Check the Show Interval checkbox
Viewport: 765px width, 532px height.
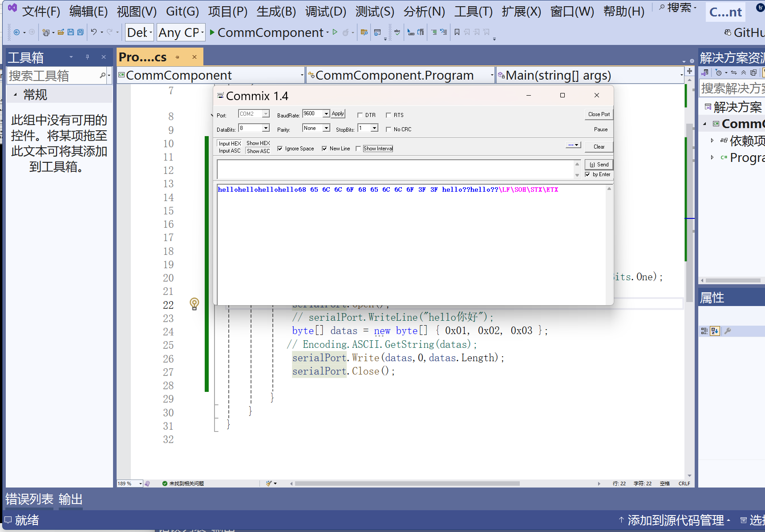[358, 149]
